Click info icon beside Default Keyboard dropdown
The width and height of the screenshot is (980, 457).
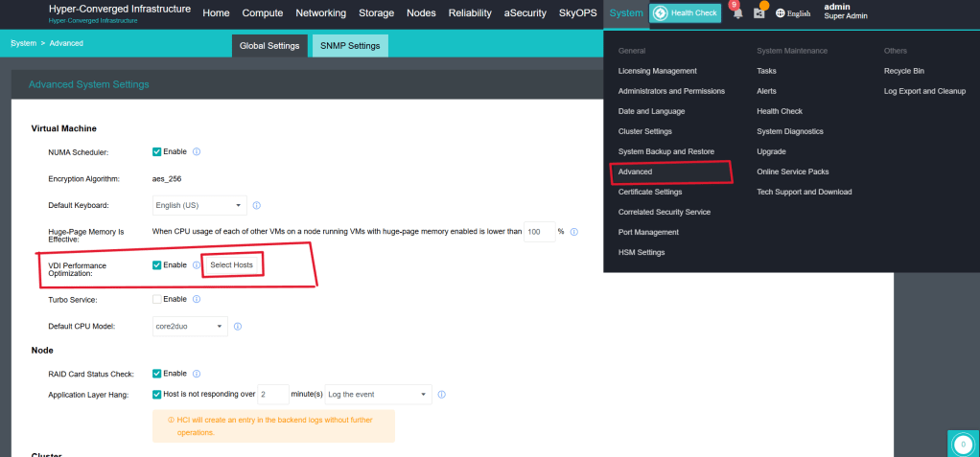(257, 205)
